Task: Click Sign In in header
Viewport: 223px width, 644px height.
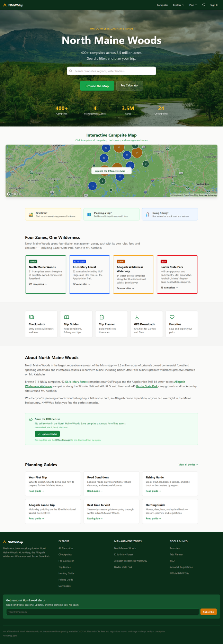Action: (x=214, y=5)
